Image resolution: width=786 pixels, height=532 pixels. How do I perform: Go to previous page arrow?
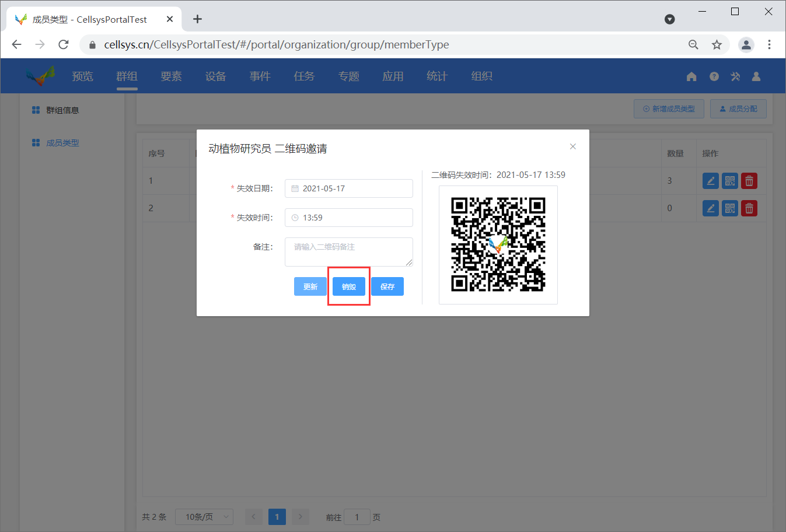pyautogui.click(x=253, y=517)
